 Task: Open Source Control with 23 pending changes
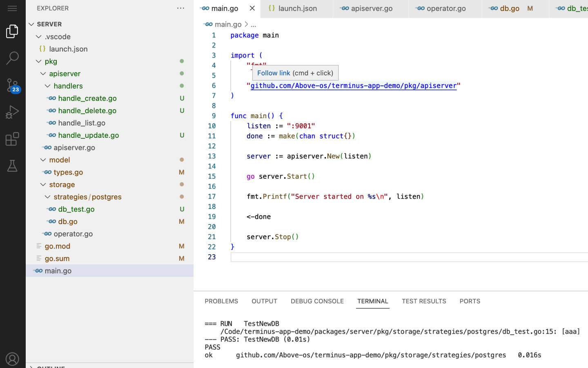tap(12, 85)
